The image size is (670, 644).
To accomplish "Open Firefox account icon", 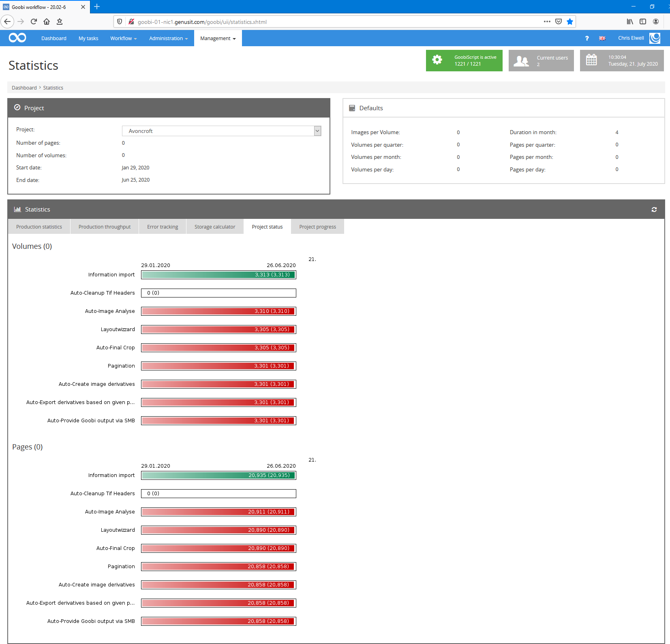I will click(656, 21).
